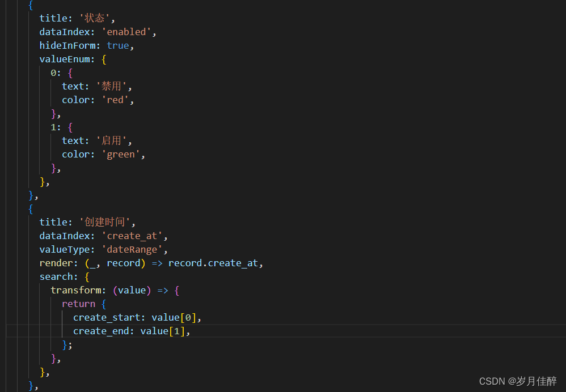Click the (value) parameter in transform

click(132, 290)
